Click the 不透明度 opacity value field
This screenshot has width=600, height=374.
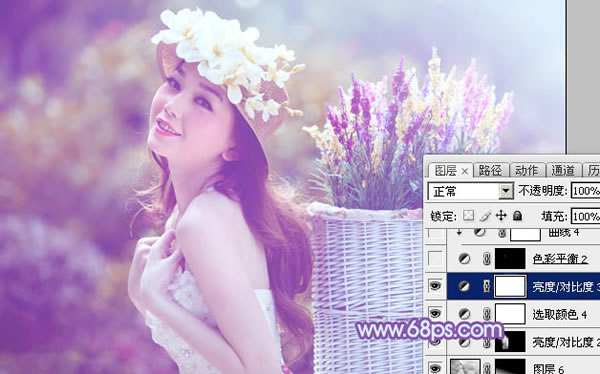[x=585, y=191]
